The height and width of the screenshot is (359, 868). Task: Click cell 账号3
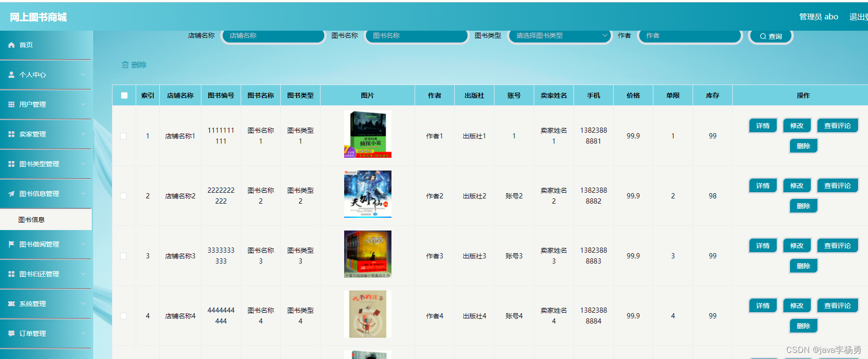pos(514,256)
